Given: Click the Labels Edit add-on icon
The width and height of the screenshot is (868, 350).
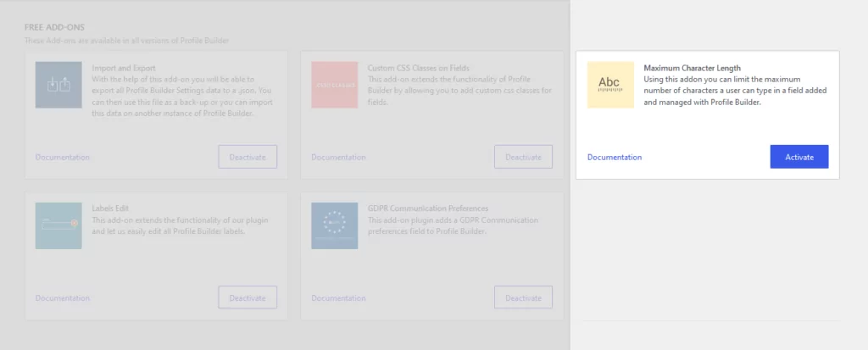Looking at the screenshot, I should point(58,225).
